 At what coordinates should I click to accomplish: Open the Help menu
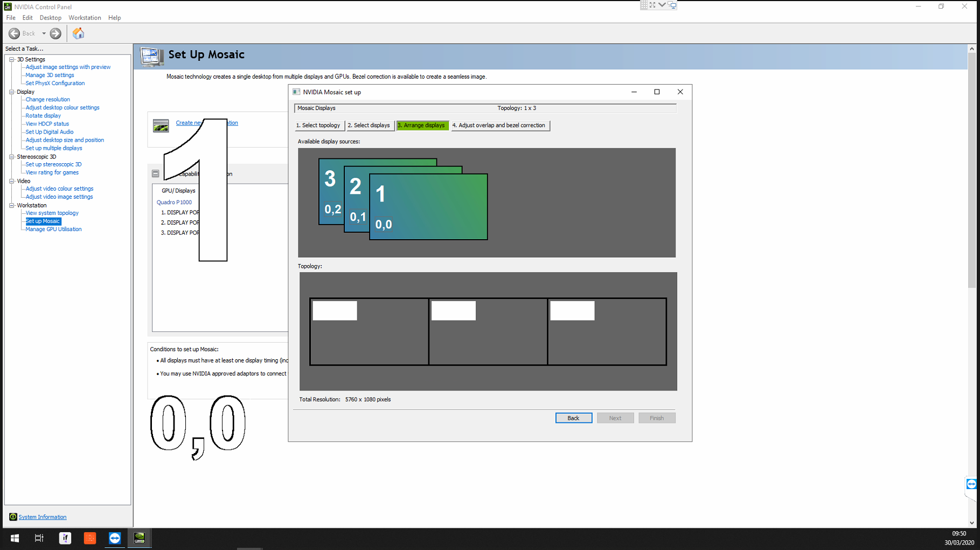click(x=114, y=18)
